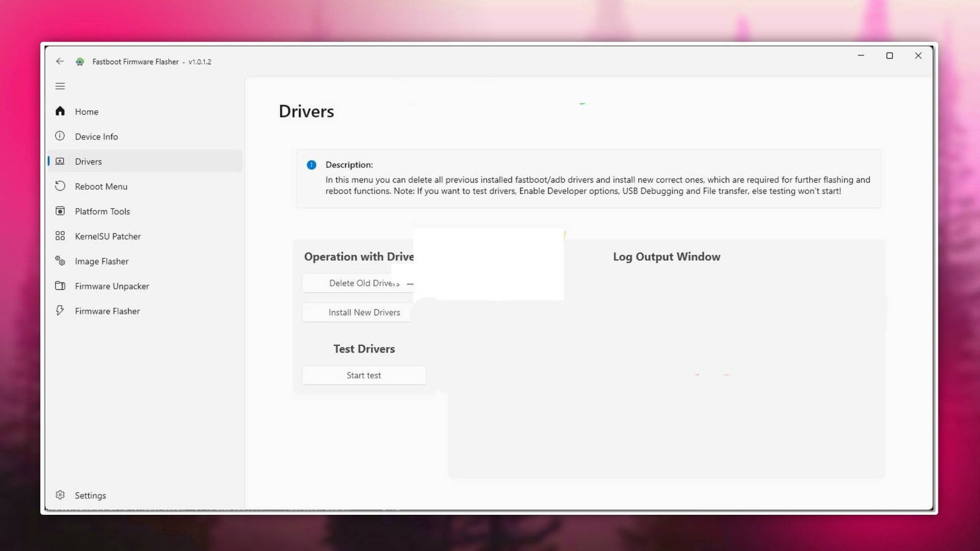
Task: Click the Image Flasher icon
Action: click(x=60, y=261)
